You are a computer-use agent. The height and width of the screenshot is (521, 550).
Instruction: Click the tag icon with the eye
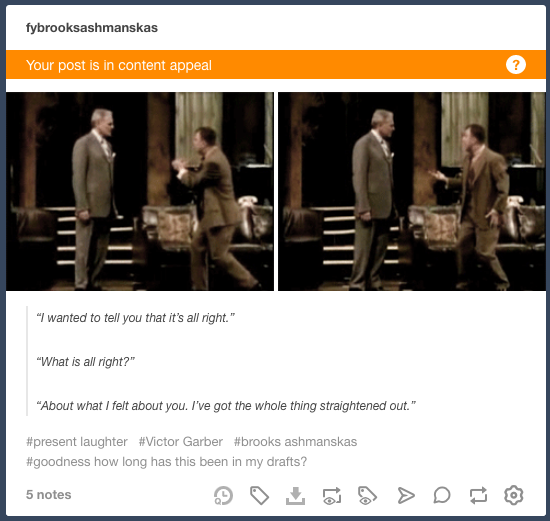click(367, 495)
